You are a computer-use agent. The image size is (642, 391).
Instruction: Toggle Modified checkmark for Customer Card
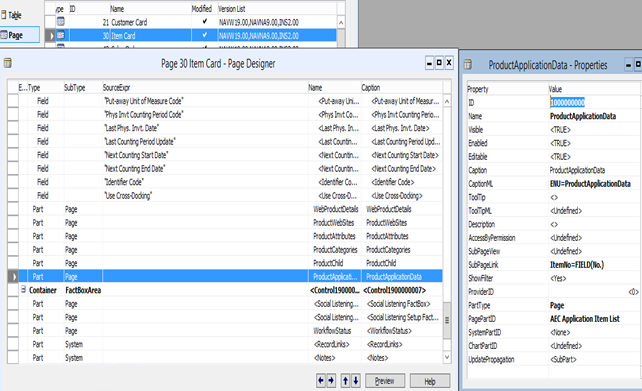[x=204, y=22]
